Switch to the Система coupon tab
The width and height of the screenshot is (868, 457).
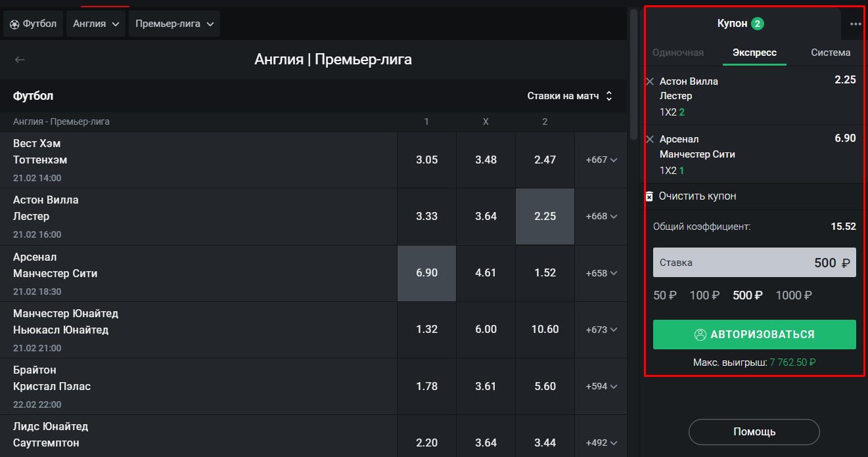[x=831, y=53]
